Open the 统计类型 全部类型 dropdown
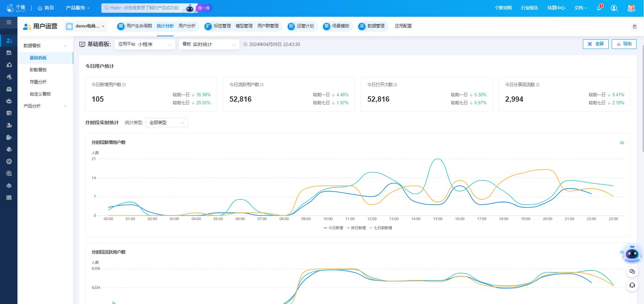The height and width of the screenshot is (304, 644). [167, 122]
